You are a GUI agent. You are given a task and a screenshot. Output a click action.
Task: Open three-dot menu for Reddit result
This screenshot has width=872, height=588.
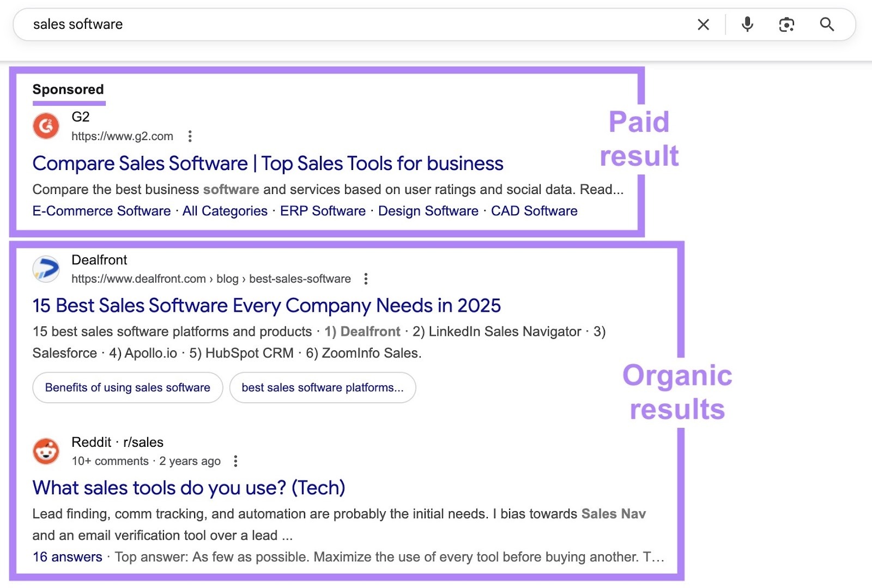(235, 462)
